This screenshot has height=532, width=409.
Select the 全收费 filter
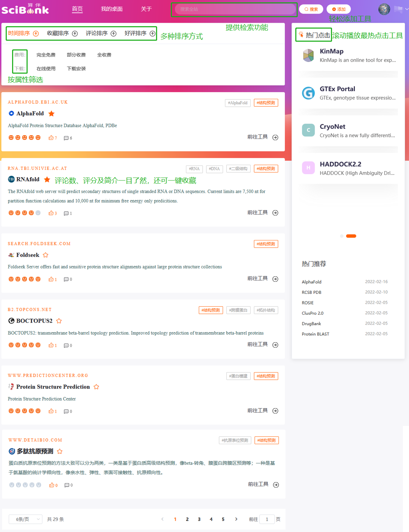point(104,55)
